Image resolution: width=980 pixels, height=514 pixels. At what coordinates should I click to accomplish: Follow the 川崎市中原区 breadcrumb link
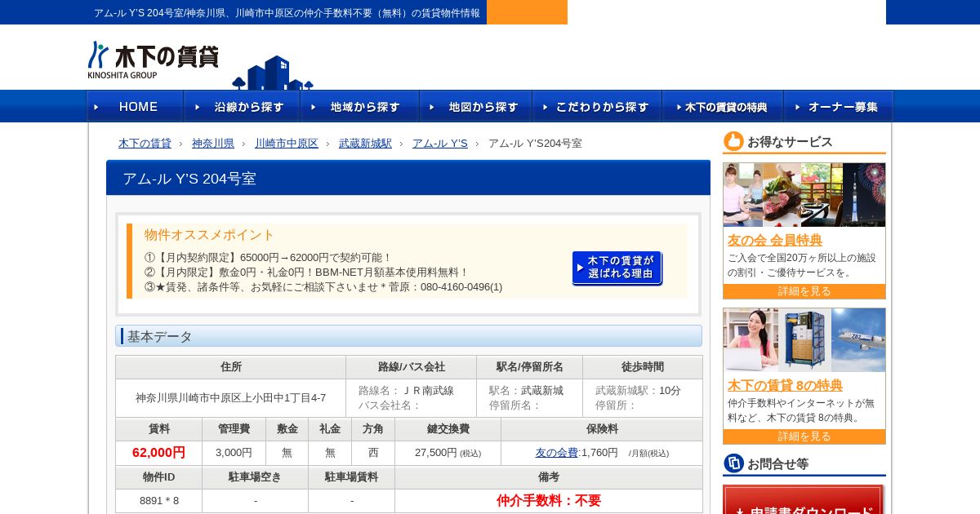point(287,144)
